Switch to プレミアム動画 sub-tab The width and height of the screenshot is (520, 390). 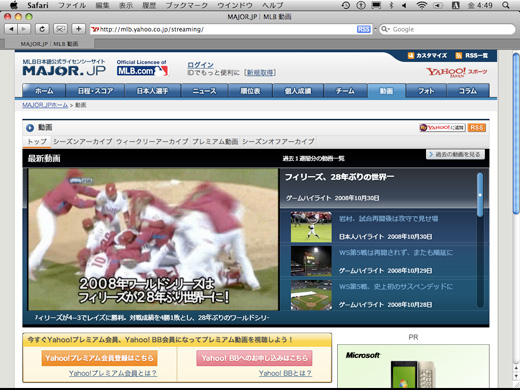(x=215, y=141)
